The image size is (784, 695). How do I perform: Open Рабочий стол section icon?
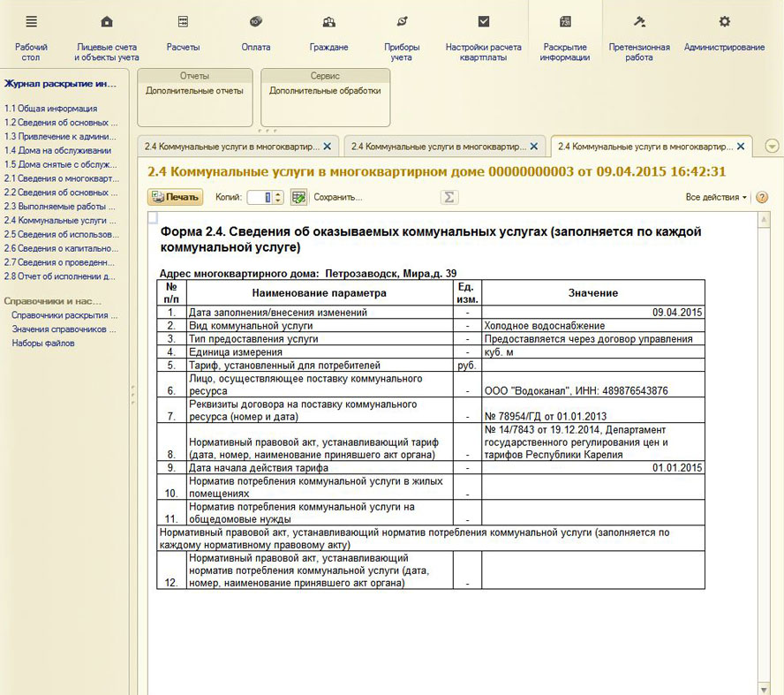point(31,21)
